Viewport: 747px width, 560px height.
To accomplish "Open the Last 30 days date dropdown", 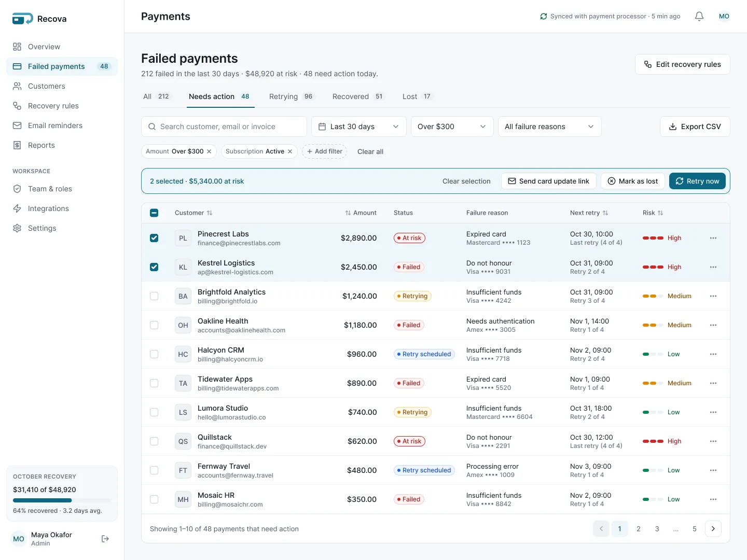I will point(359,127).
